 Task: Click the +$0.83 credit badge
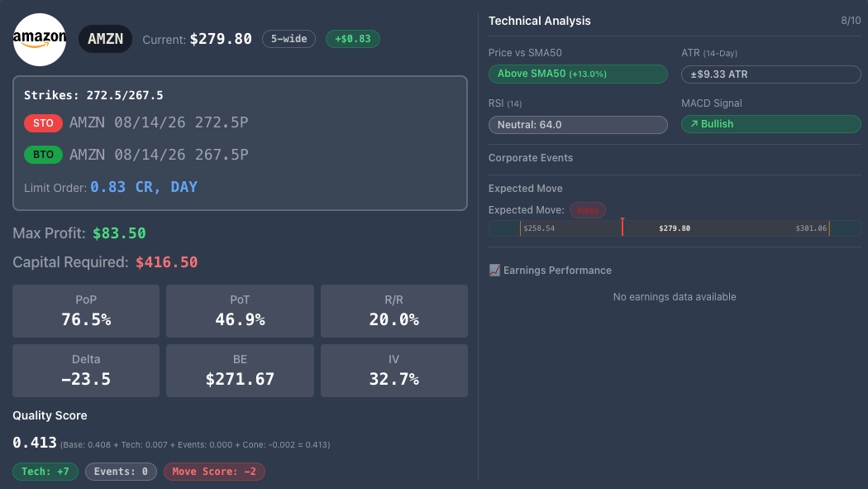(353, 39)
